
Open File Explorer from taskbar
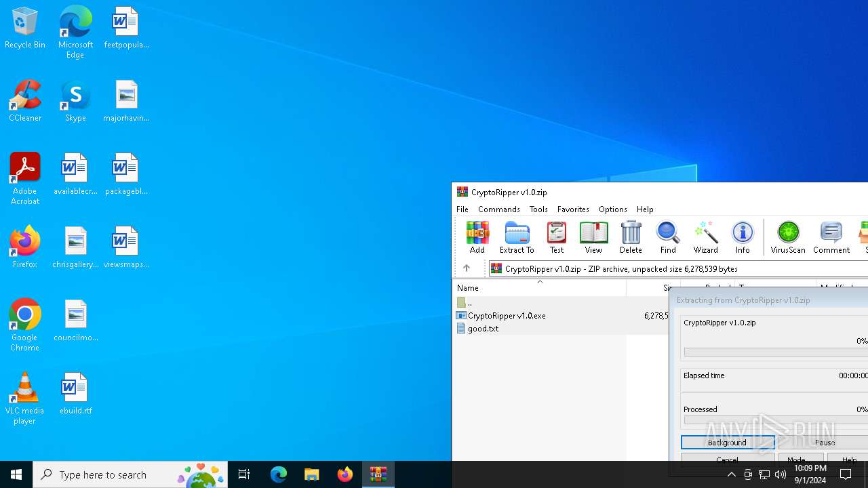[x=312, y=474]
